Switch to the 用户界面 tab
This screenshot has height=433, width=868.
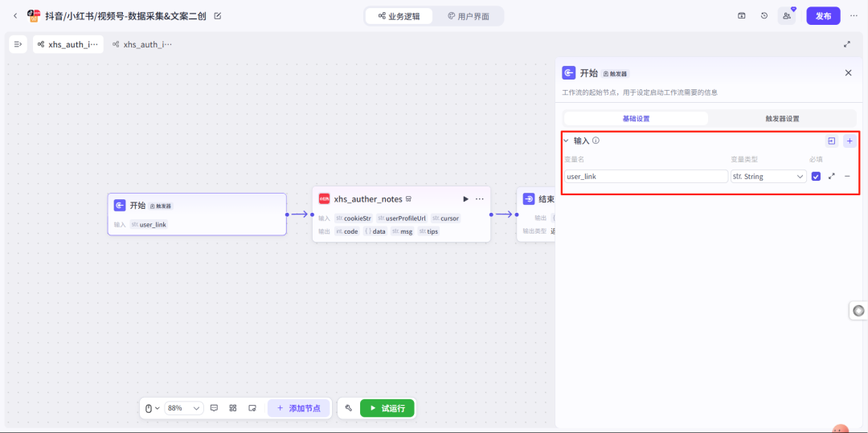pos(469,16)
